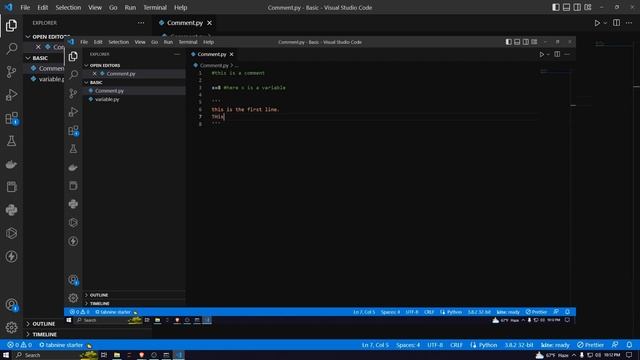Open Python icon in the outer window activity bar
640x360 pixels.
pos(11,210)
